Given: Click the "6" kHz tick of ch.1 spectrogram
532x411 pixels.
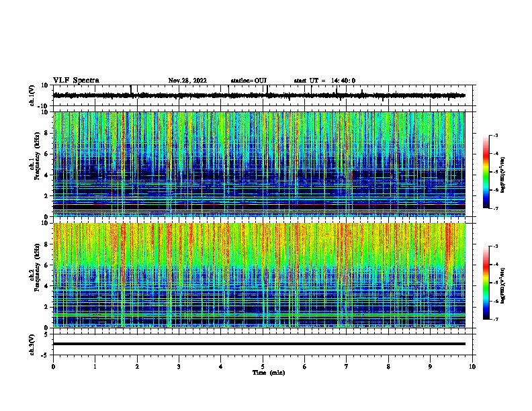Looking at the screenshot, I should point(47,154).
